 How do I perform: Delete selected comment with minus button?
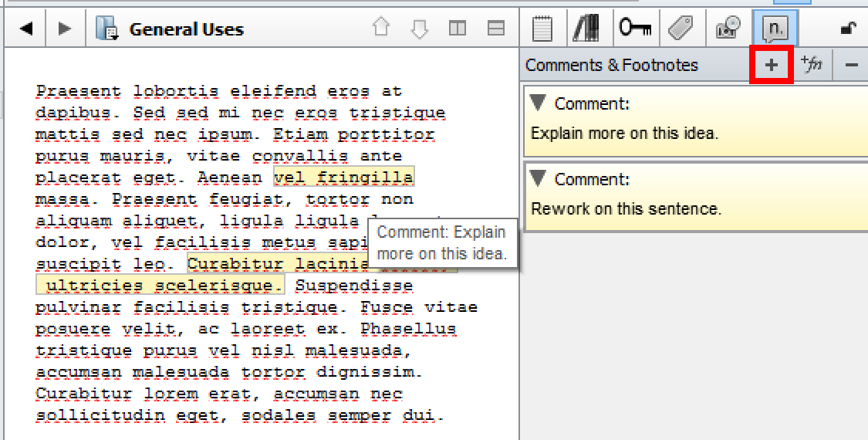pos(851,66)
